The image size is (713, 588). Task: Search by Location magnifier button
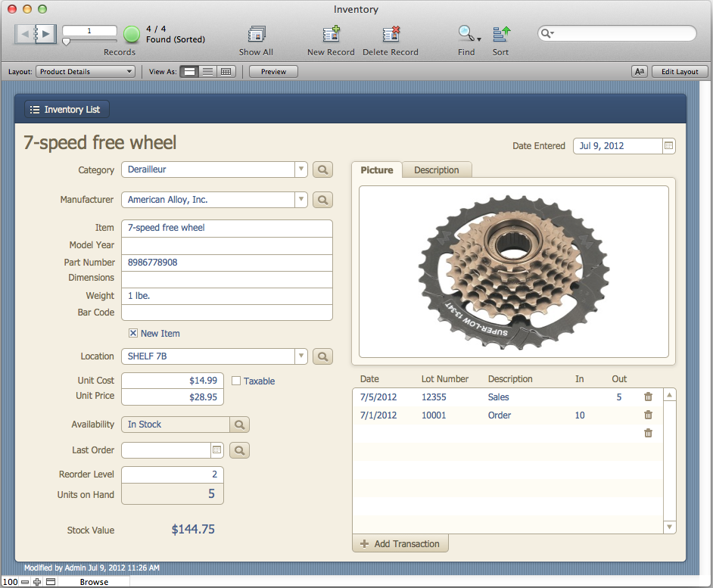click(x=323, y=356)
